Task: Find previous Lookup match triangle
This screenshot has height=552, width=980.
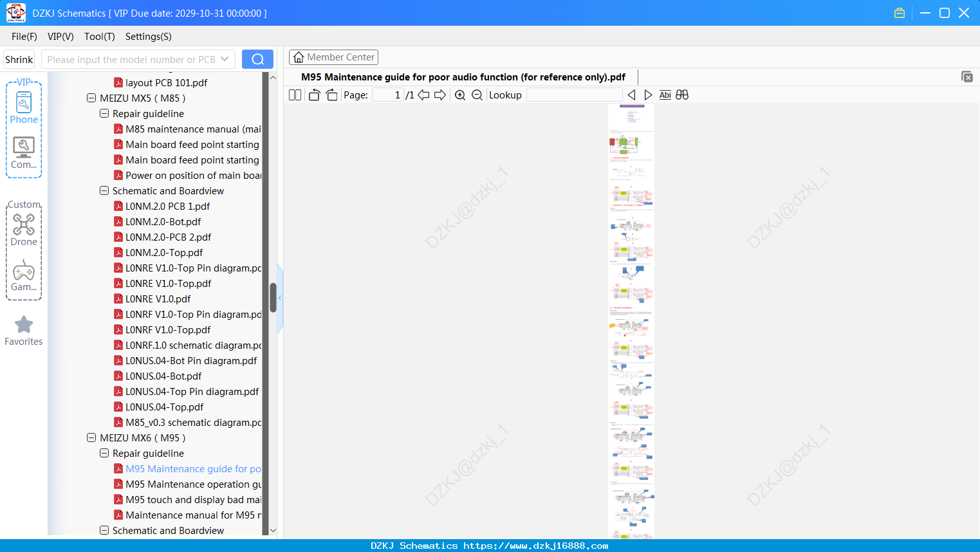Action: point(631,95)
